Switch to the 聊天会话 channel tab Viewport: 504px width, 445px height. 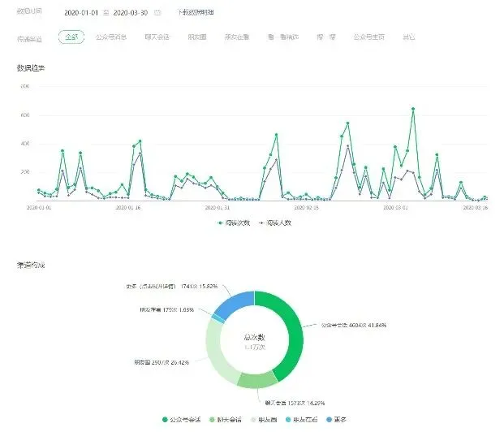[157, 37]
